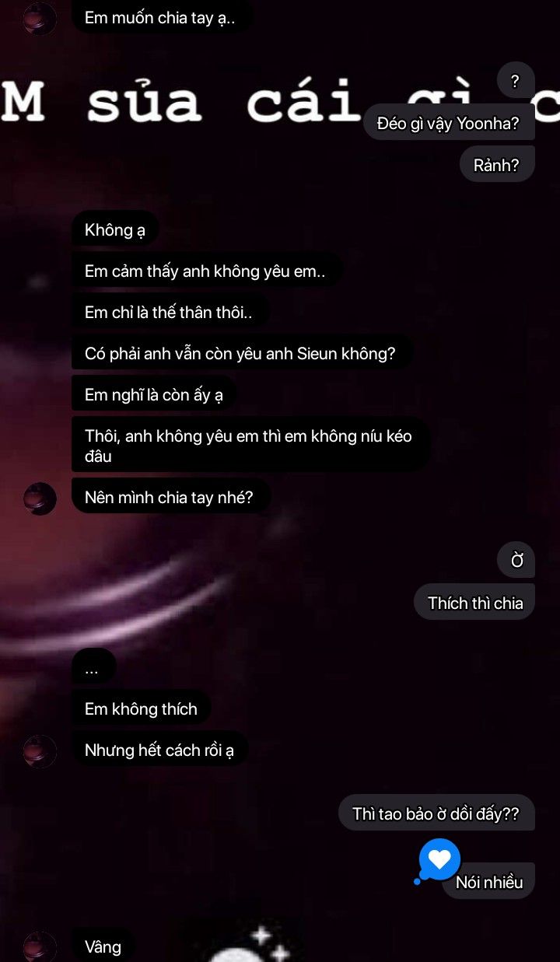Tap 'Em cảm thấy anh không yêu em..' bubble
560x962 pixels.
[205, 271]
